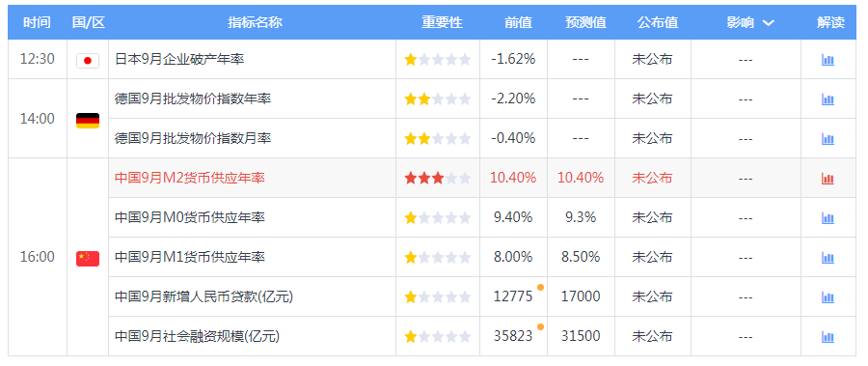Click previous value 8.00%

[513, 257]
